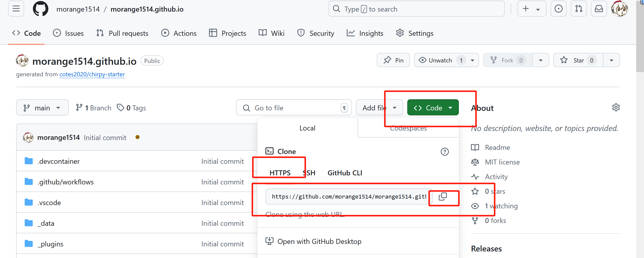The image size is (644, 258).
Task: Switch to the Projects tab
Action: [227, 33]
